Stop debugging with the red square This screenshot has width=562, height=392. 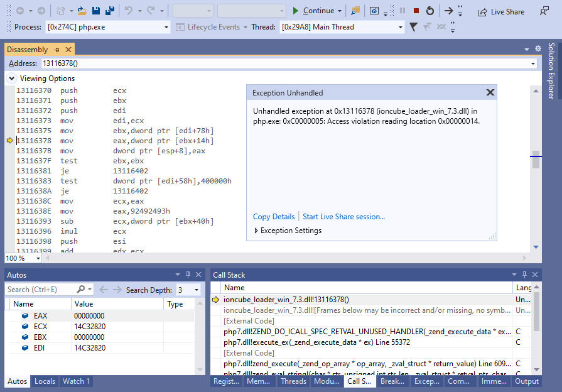pyautogui.click(x=416, y=11)
